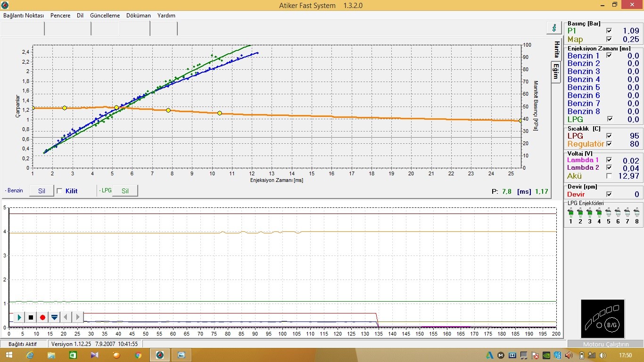644x362 pixels.
Task: Click the yellow curve point at 7.8 ms
Action: point(168,110)
